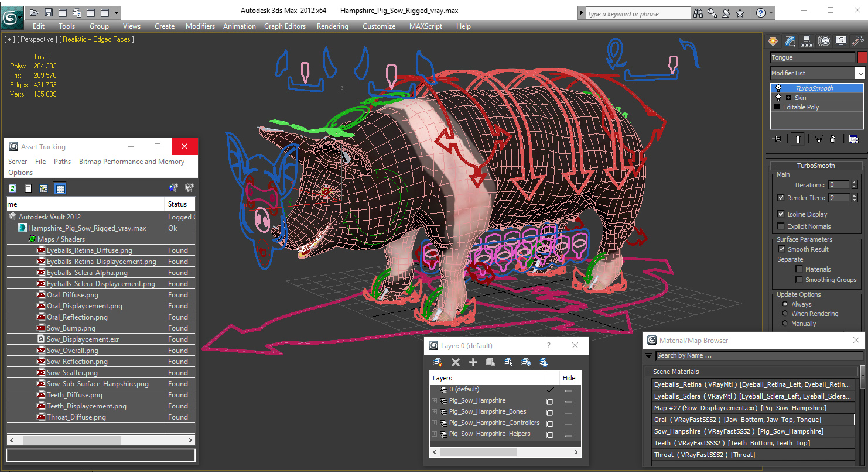Select Manually update option
The width and height of the screenshot is (868, 474).
[x=785, y=323]
